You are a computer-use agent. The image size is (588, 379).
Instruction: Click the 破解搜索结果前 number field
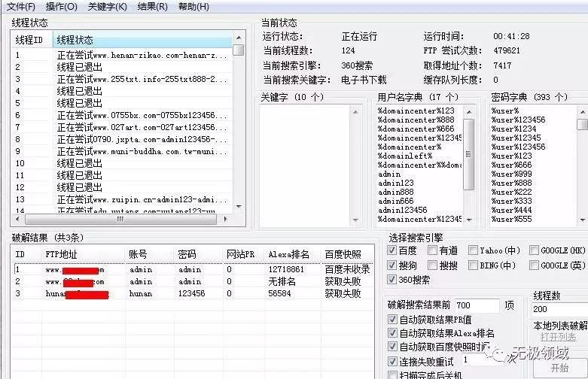point(477,305)
